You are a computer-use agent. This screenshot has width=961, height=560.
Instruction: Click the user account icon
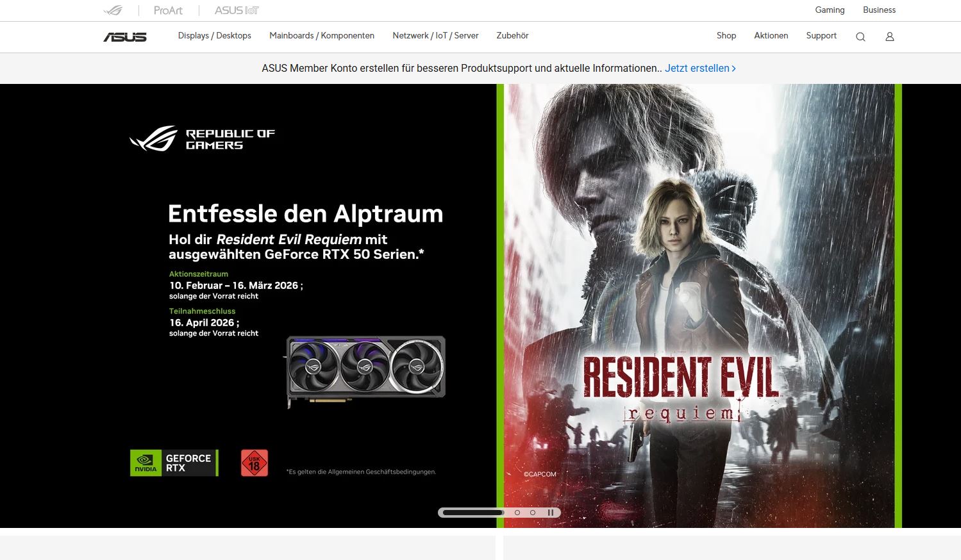click(889, 37)
